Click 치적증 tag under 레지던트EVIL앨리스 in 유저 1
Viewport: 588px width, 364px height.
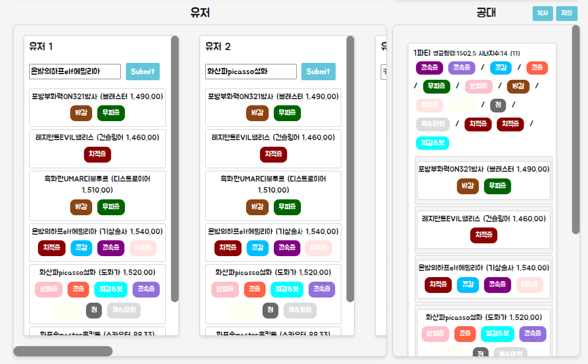pyautogui.click(x=97, y=154)
